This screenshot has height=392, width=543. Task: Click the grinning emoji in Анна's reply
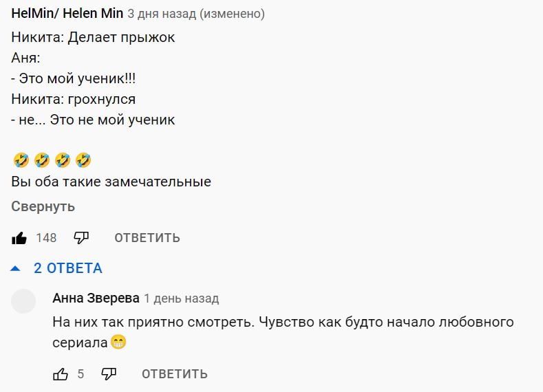(118, 342)
